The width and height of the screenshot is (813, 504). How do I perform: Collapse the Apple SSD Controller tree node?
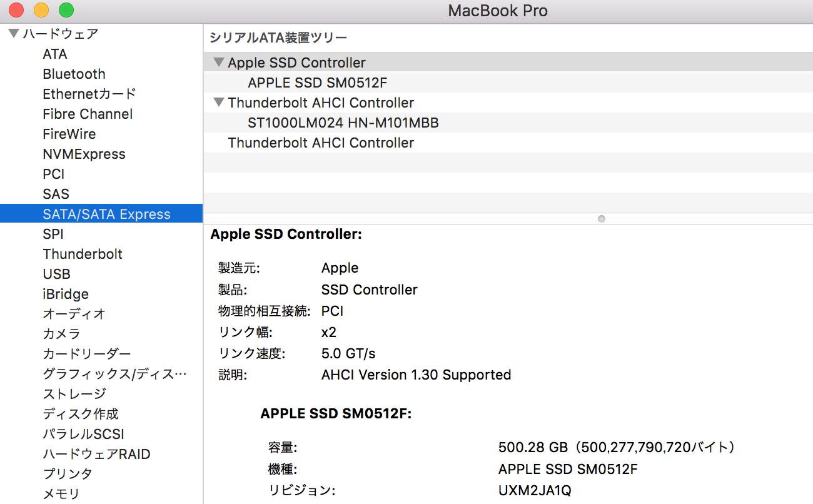pyautogui.click(x=218, y=63)
